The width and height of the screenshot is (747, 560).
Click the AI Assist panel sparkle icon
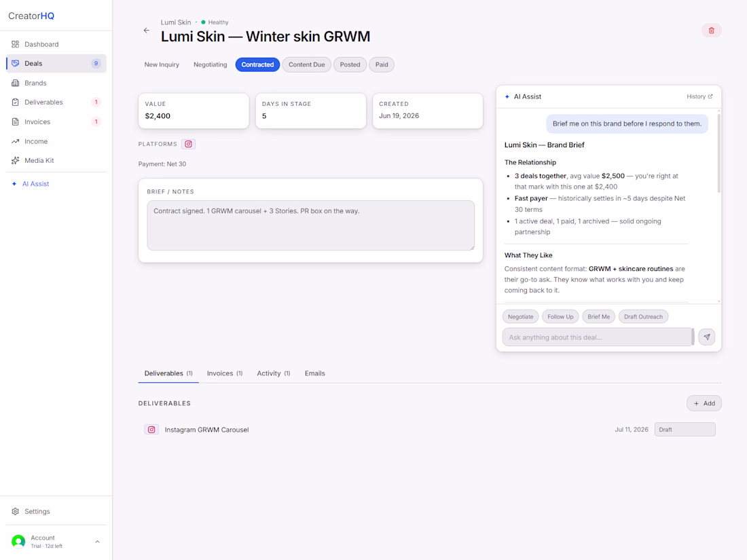[x=507, y=96]
